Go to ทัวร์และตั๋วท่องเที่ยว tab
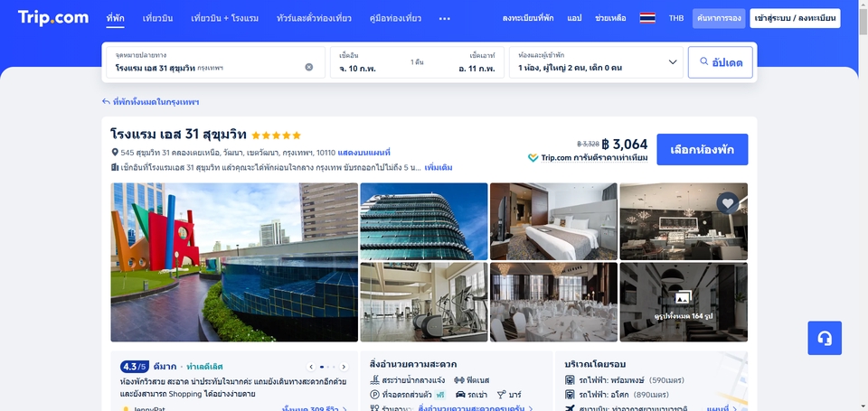 (314, 18)
